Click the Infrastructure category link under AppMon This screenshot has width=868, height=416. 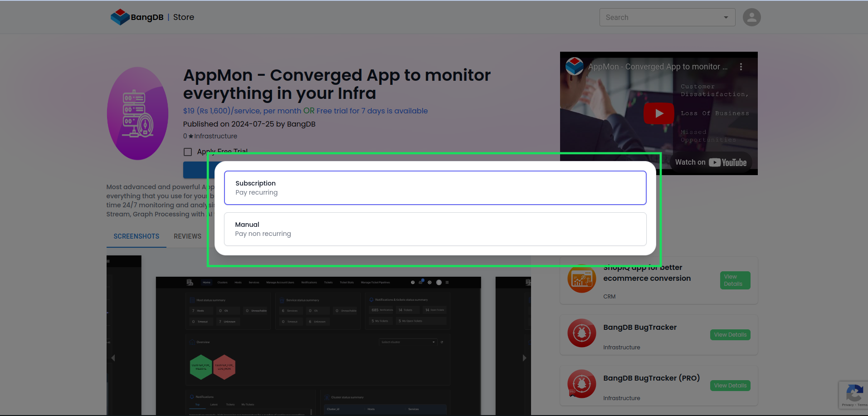tap(216, 136)
